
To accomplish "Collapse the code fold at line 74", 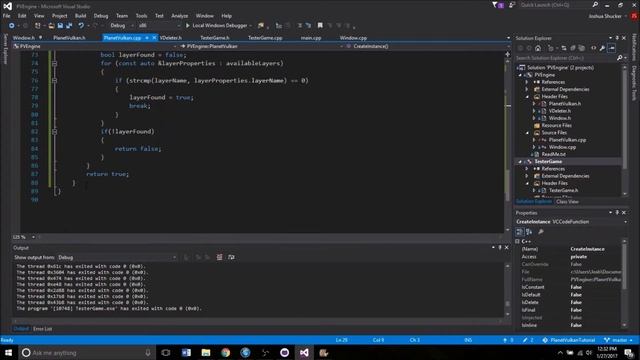I will [x=54, y=63].
